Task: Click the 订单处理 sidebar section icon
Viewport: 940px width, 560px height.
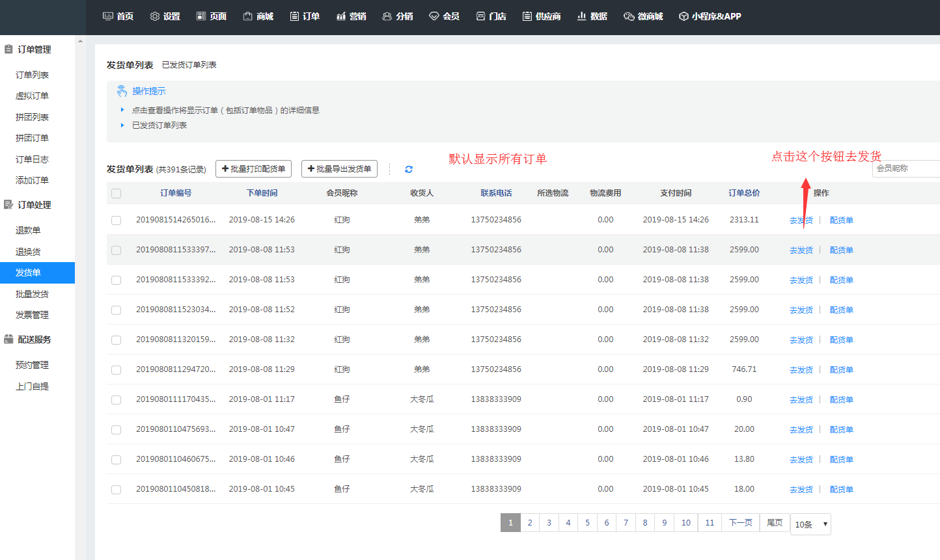Action: [8, 205]
